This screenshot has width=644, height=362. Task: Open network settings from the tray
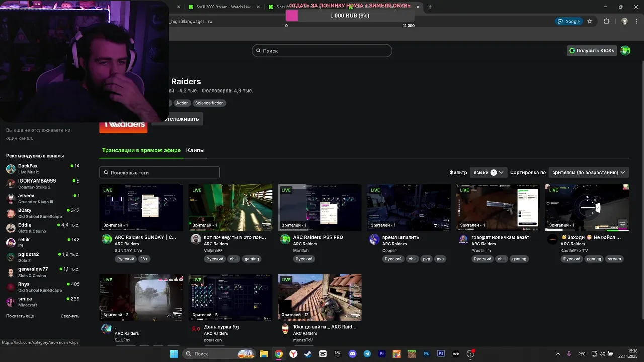(x=594, y=354)
